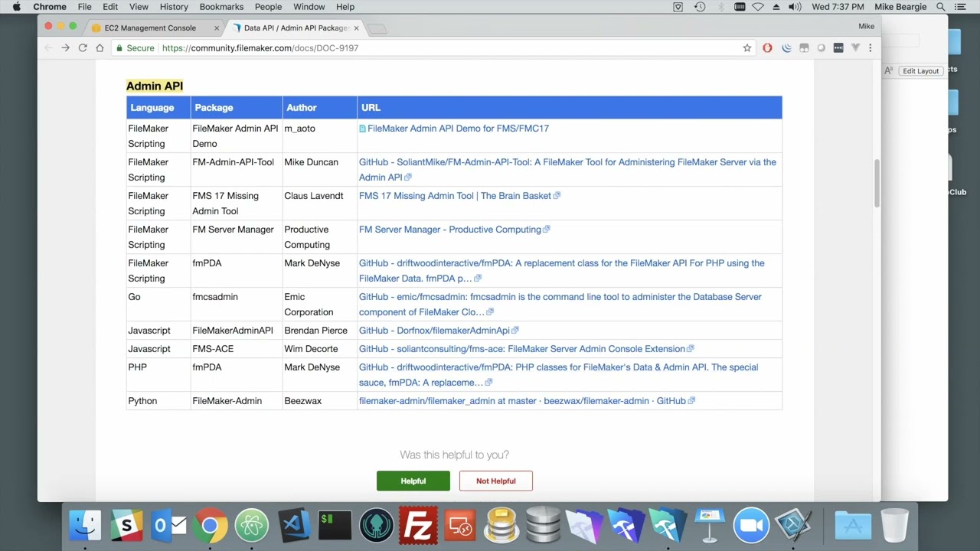Open beezwax/filemaker-admin GitHub link

522,401
